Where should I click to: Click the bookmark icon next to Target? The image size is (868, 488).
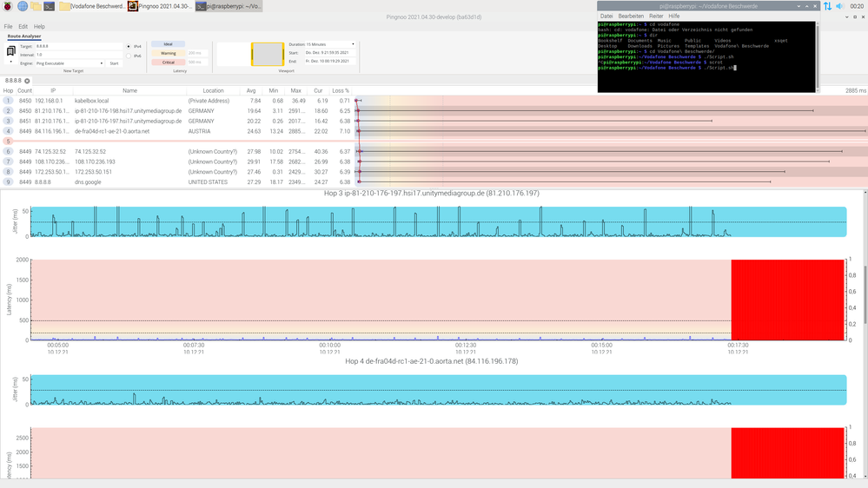10,49
